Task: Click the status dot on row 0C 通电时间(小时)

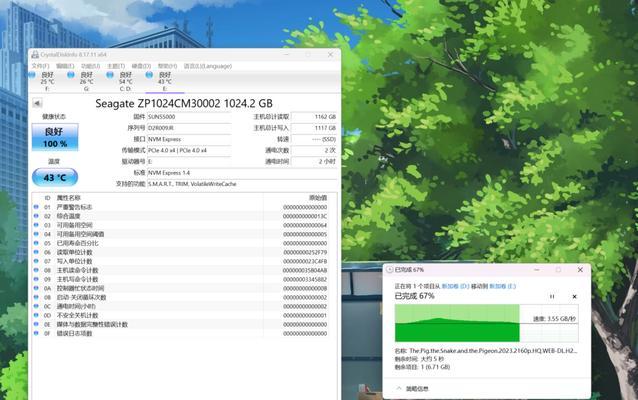Action: 36,306
